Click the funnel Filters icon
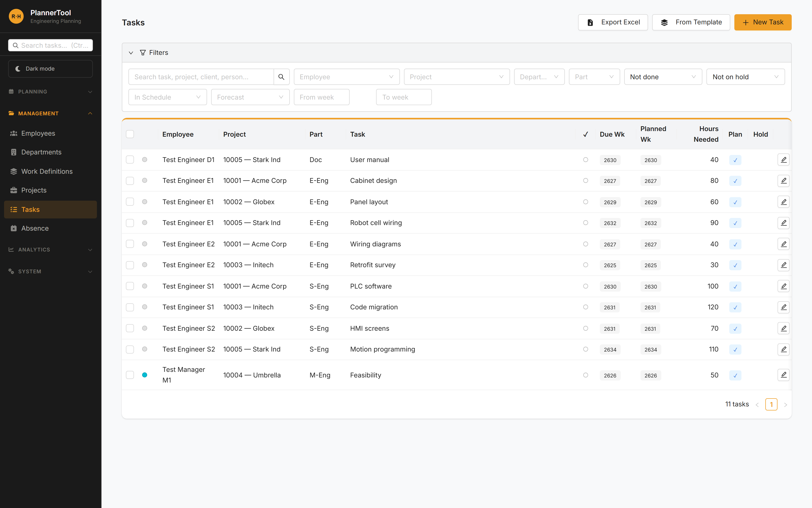Viewport: 812px width, 508px height. click(143, 53)
